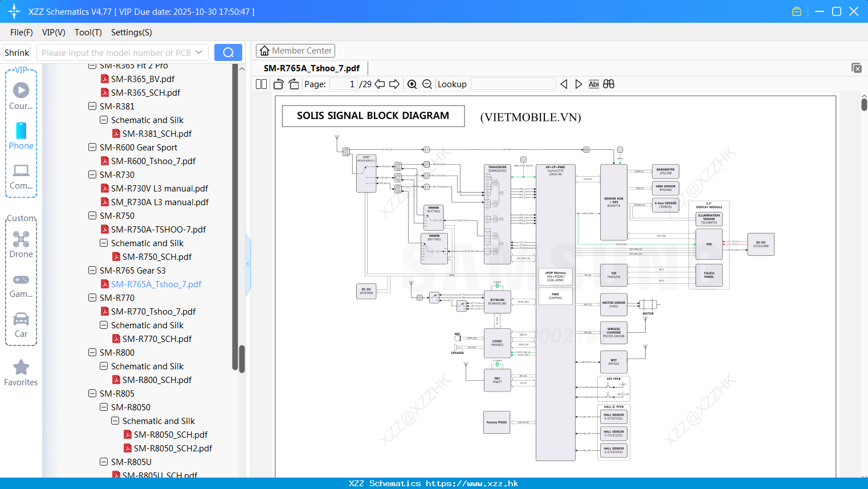This screenshot has width=868, height=489.
Task: Open SM-R800_SCH.pdf file
Action: tap(157, 380)
